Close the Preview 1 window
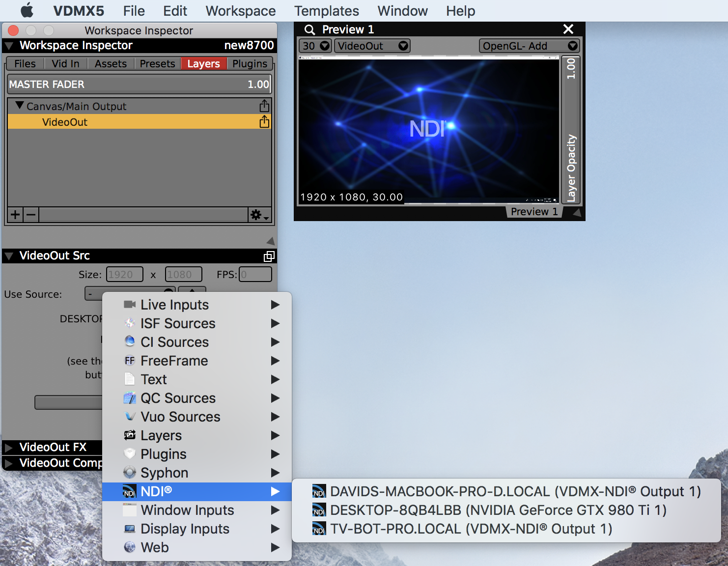 [x=568, y=29]
